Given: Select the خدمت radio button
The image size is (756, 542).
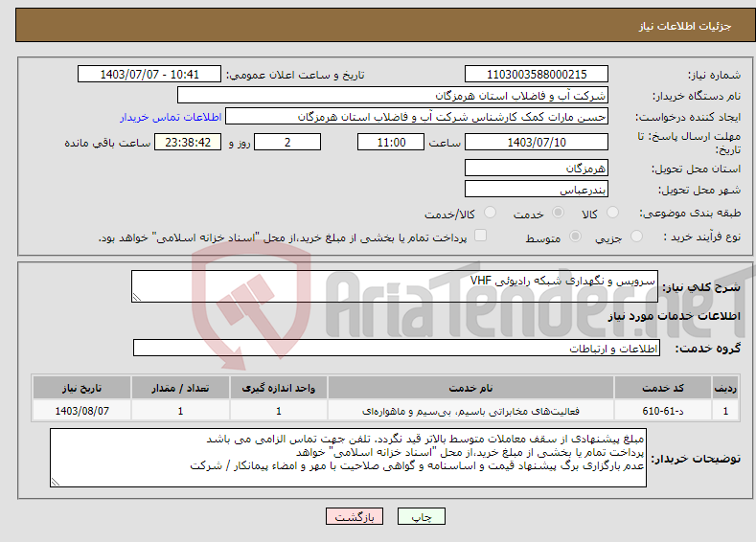Looking at the screenshot, I should [558, 213].
